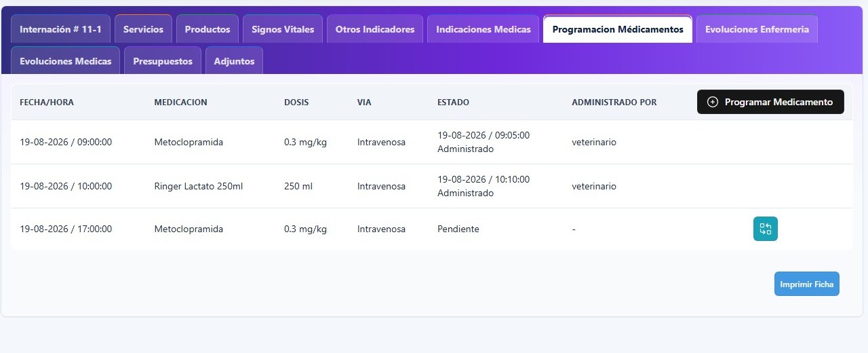Go to the Signos Vitales tab
868x353 pixels.
click(x=283, y=29)
